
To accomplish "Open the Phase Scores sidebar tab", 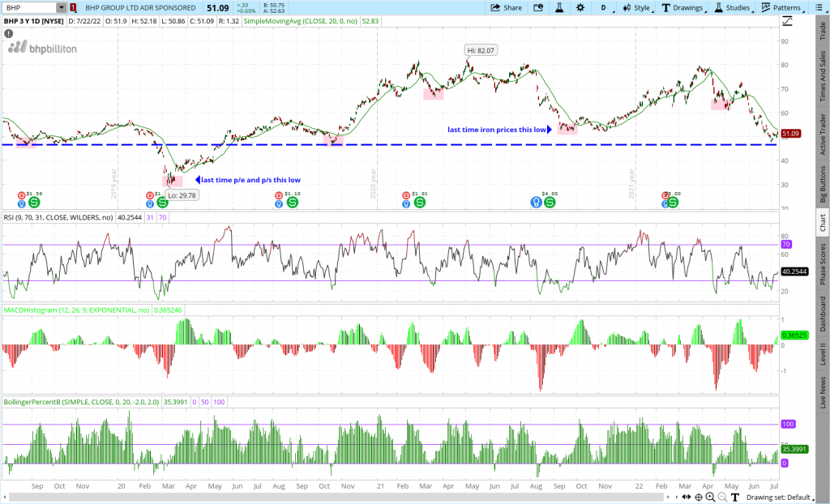I will 823,264.
